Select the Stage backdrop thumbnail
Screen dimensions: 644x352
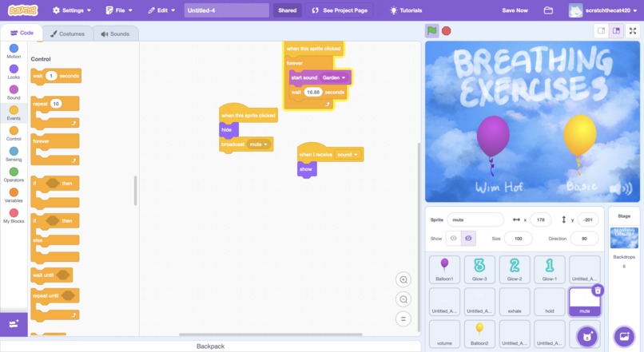pyautogui.click(x=624, y=238)
